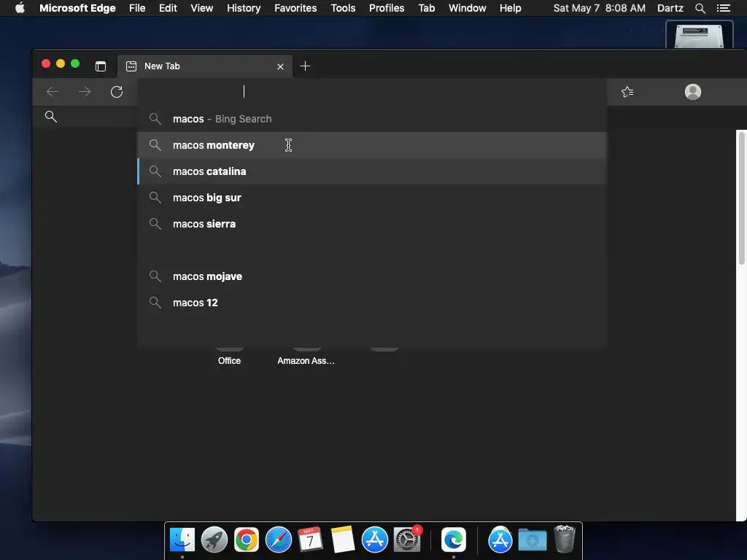Open the Edit menu
This screenshot has height=560, width=747.
(168, 8)
